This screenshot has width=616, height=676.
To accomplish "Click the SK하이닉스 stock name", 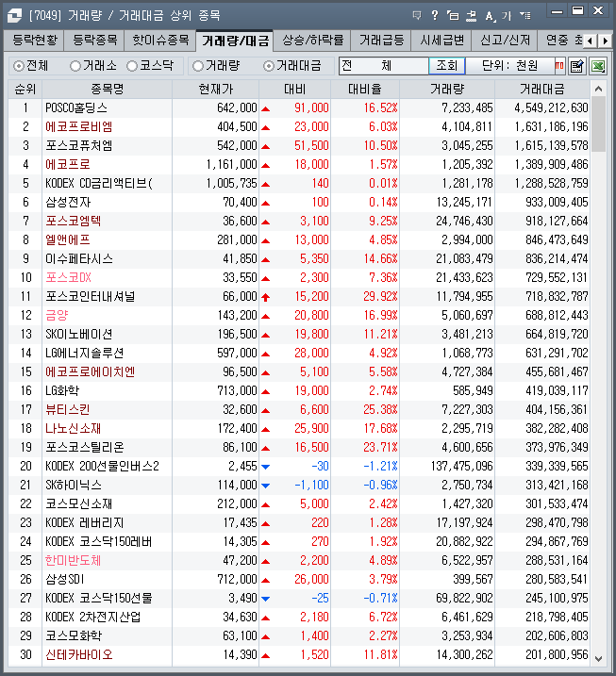I will [74, 485].
